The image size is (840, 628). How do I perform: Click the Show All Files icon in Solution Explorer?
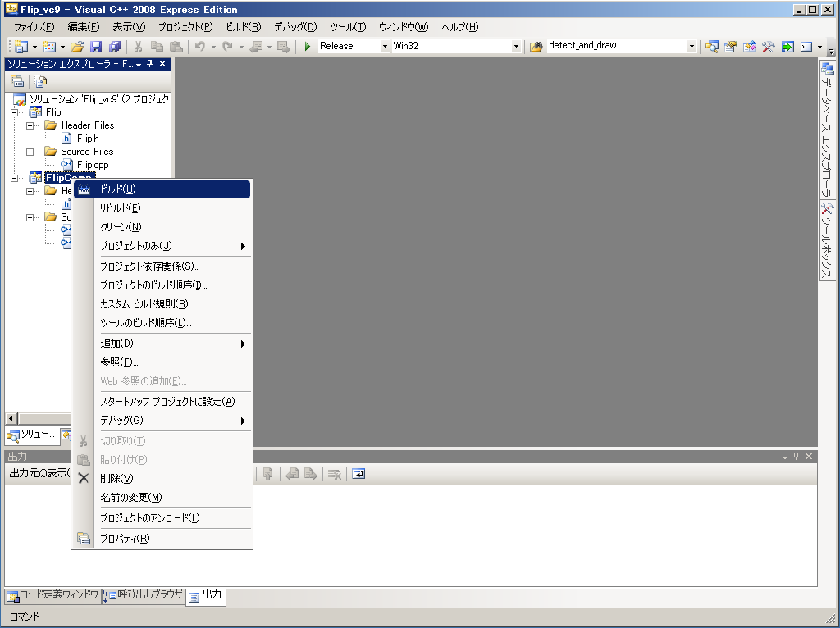click(41, 81)
